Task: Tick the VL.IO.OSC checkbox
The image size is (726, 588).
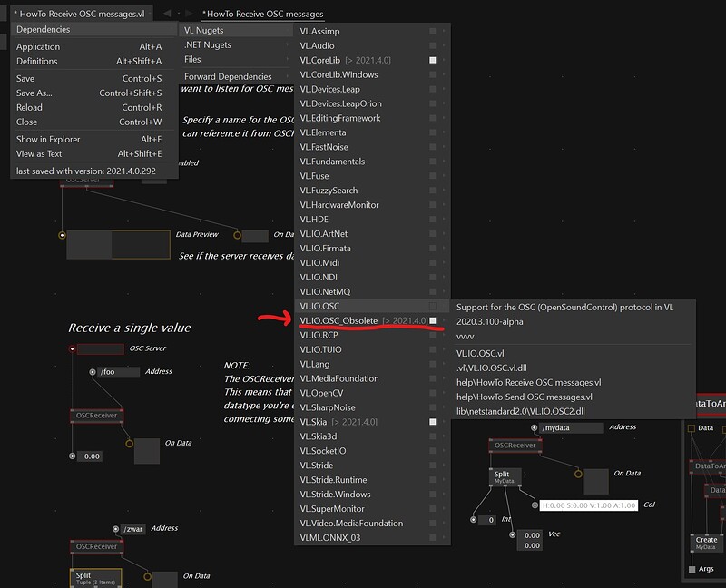Action: 433,306
